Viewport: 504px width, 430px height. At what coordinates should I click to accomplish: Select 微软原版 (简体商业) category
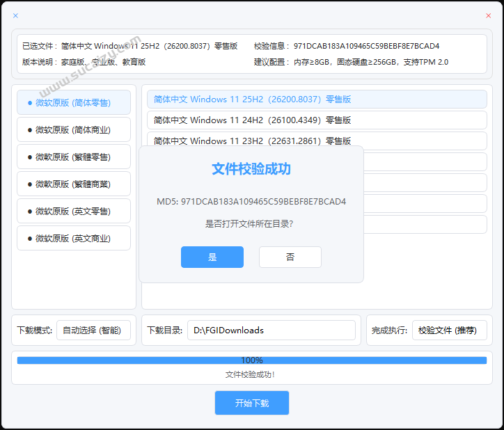74,129
